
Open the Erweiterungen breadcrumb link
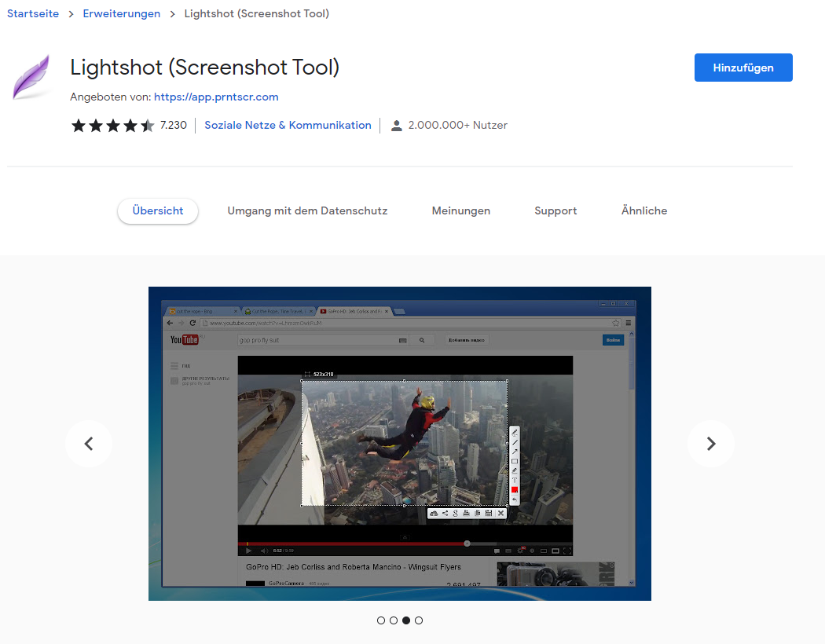122,13
